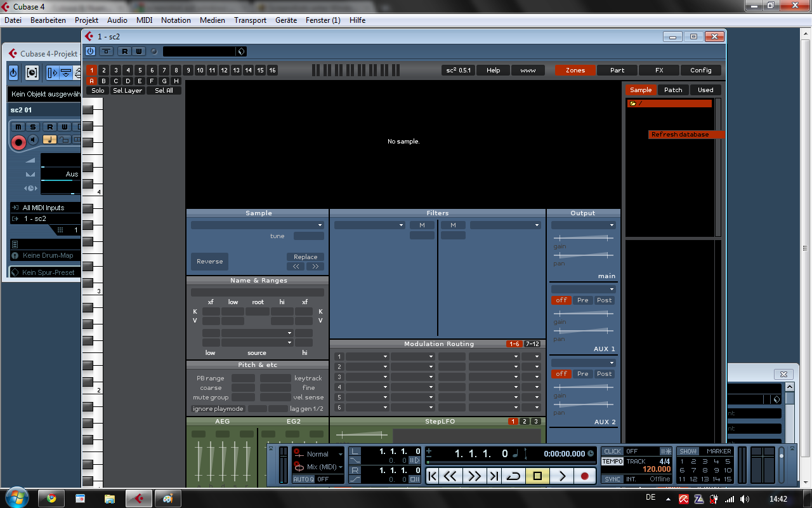Select Post routing for AUX 2
Image resolution: width=812 pixels, height=508 pixels.
(x=604, y=374)
